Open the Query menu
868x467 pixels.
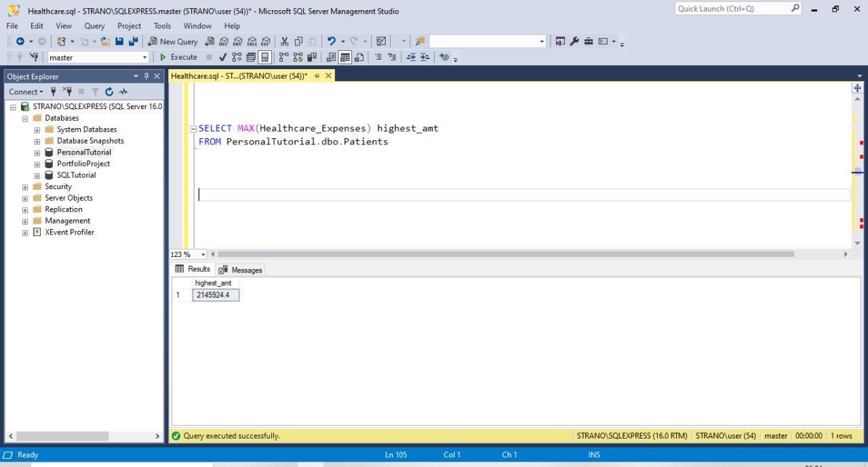click(94, 26)
